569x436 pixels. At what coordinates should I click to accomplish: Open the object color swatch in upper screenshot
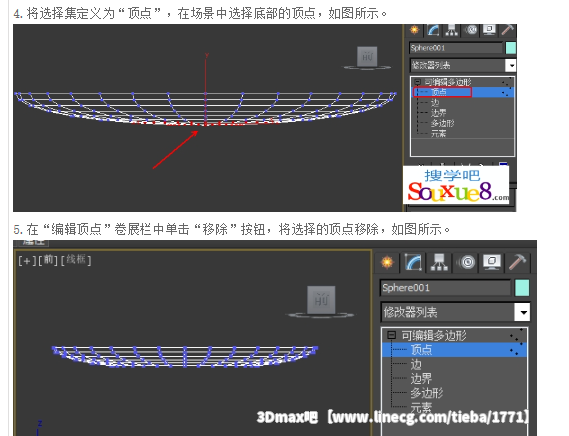(x=511, y=48)
